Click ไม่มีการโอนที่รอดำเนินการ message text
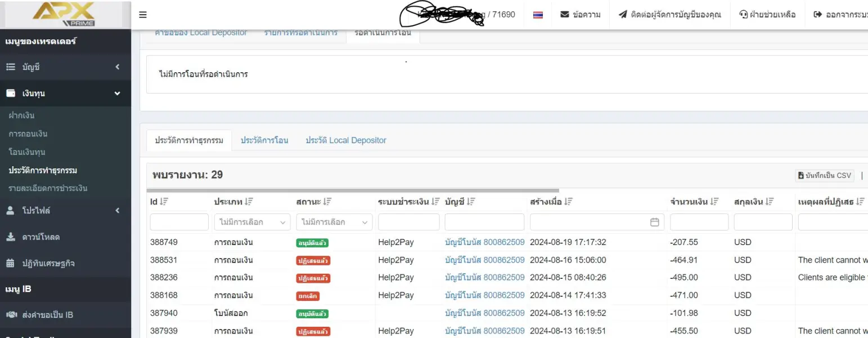The height and width of the screenshot is (338, 868). coord(204,74)
